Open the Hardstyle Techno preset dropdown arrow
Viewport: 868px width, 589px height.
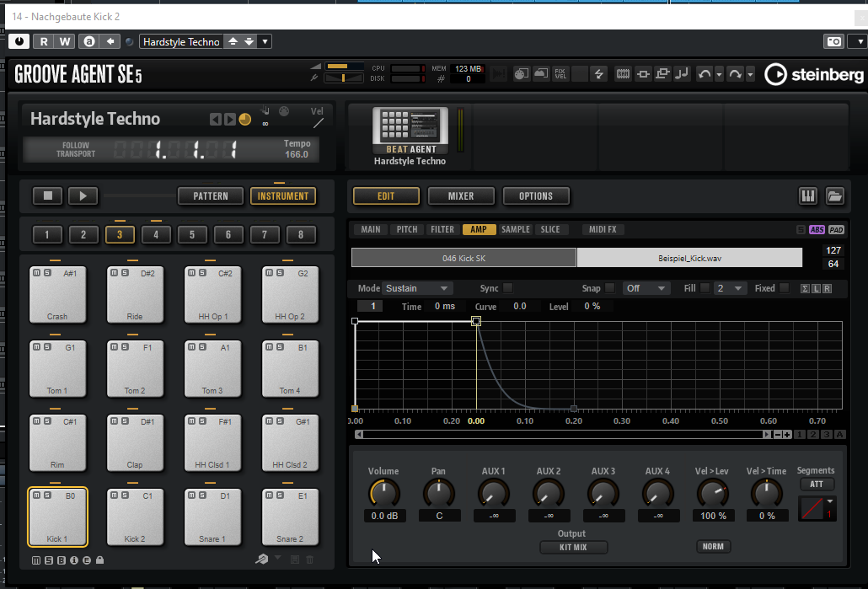265,41
